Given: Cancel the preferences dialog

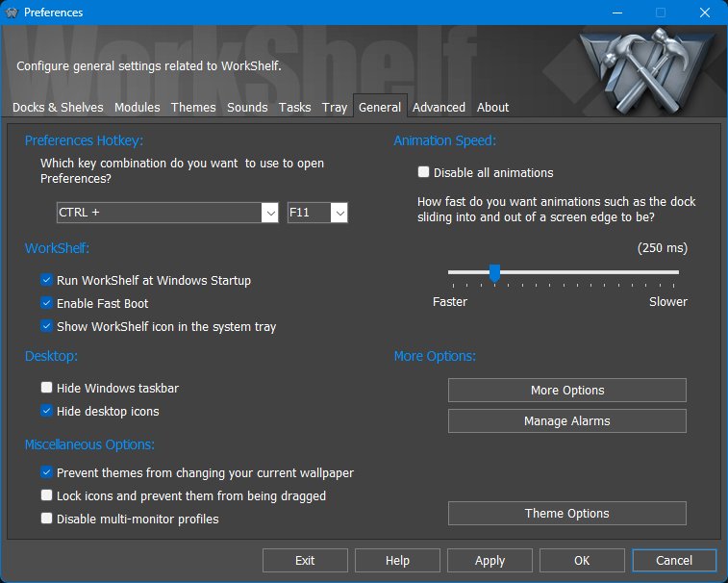Looking at the screenshot, I should [674, 560].
